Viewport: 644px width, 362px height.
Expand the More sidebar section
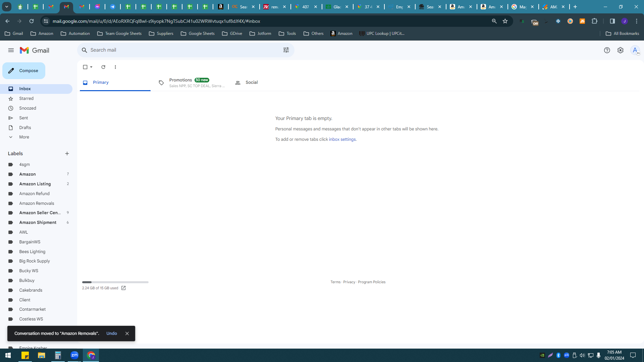pyautogui.click(x=36, y=137)
